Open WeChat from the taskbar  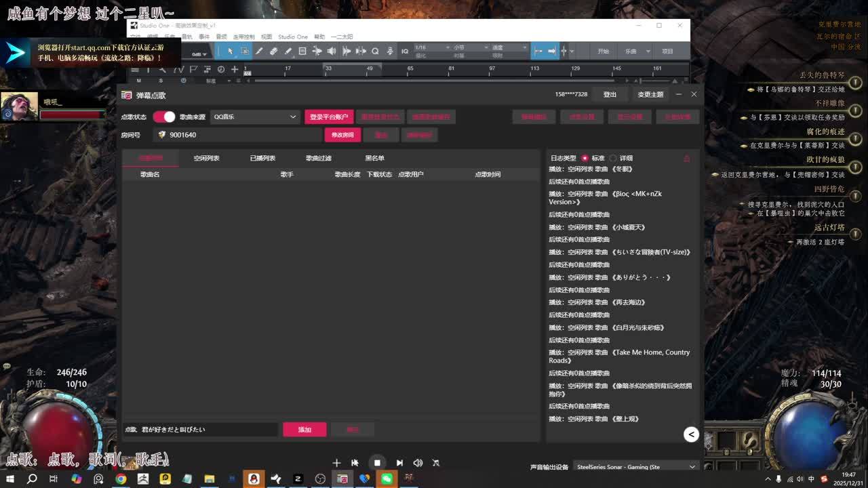point(387,479)
